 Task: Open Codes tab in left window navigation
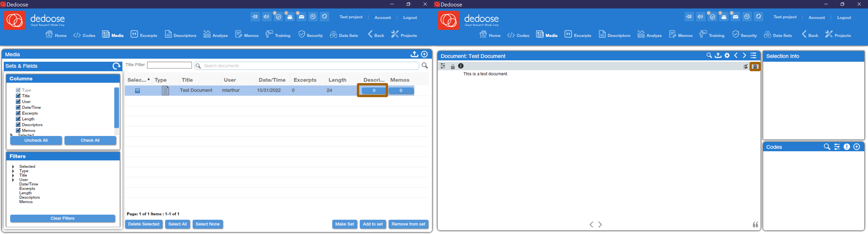(x=84, y=35)
